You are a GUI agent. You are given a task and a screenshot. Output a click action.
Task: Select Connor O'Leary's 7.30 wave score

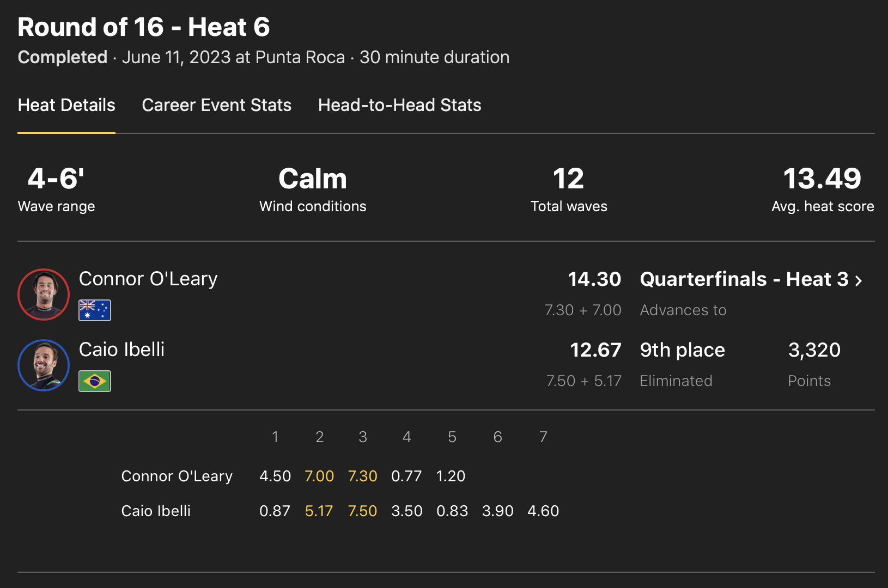tap(362, 476)
